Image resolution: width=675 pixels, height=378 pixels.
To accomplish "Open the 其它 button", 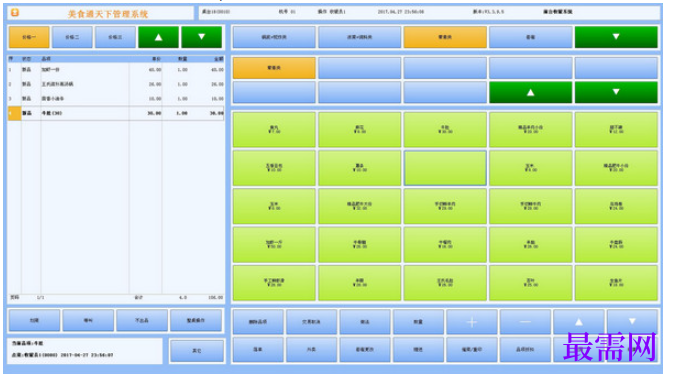I will click(x=197, y=351).
